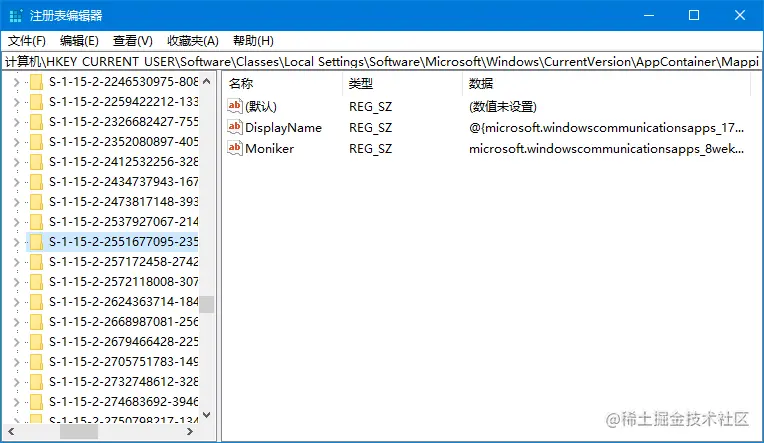Click the tree pane scroll left arrow
Image resolution: width=764 pixels, height=443 pixels.
(11, 431)
